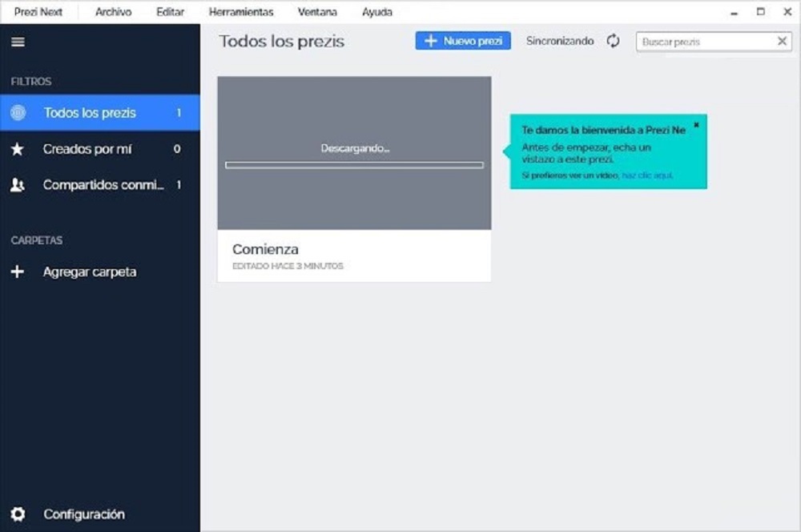Viewport: 801px width, 532px height.
Task: Open the Comienza prezi thumbnail
Action: (354, 153)
